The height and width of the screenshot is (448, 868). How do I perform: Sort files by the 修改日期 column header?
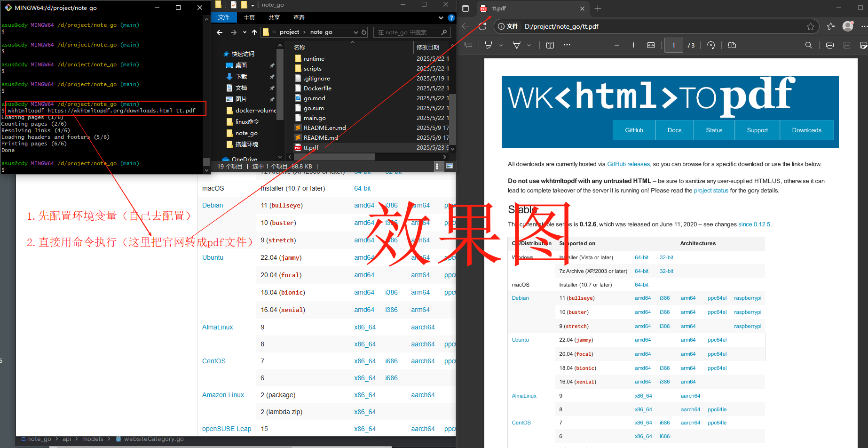point(428,47)
